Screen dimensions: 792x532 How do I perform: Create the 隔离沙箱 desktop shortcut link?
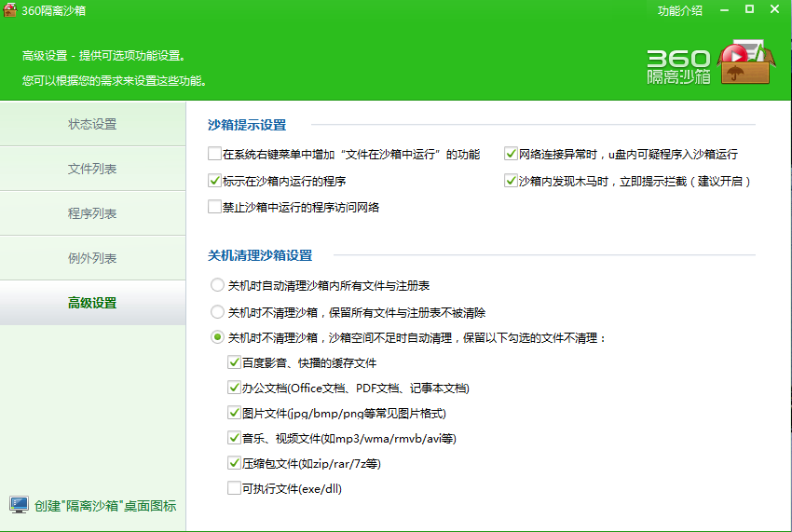105,506
